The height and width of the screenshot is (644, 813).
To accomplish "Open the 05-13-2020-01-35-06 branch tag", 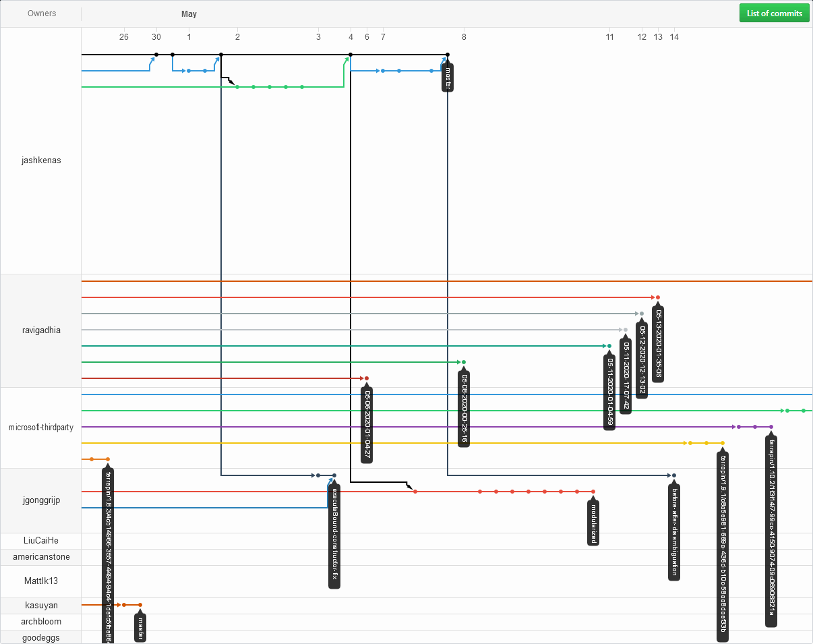I will click(x=658, y=344).
